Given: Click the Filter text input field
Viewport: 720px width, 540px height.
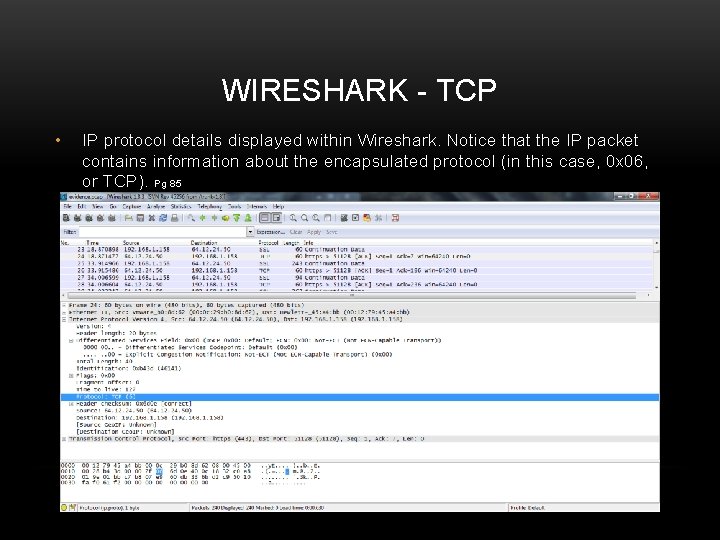Looking at the screenshot, I should pos(163,232).
